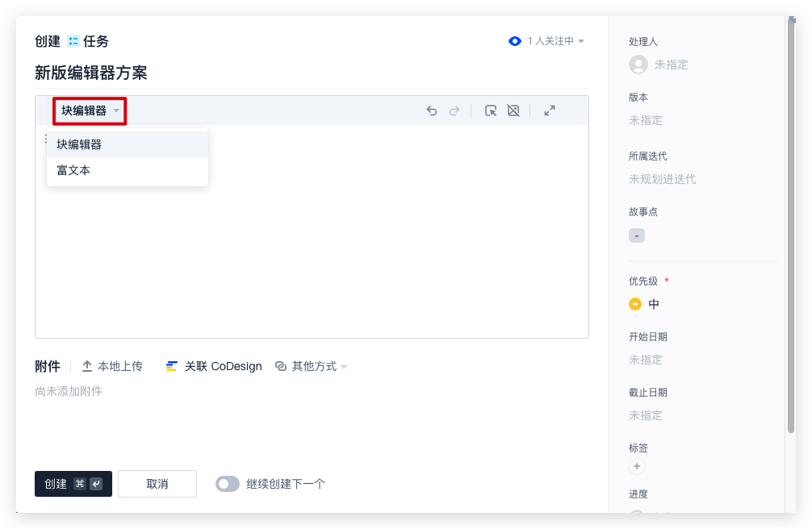812x529 pixels.
Task: Open the 1 人关注中 watchers dropdown
Action: click(x=555, y=41)
